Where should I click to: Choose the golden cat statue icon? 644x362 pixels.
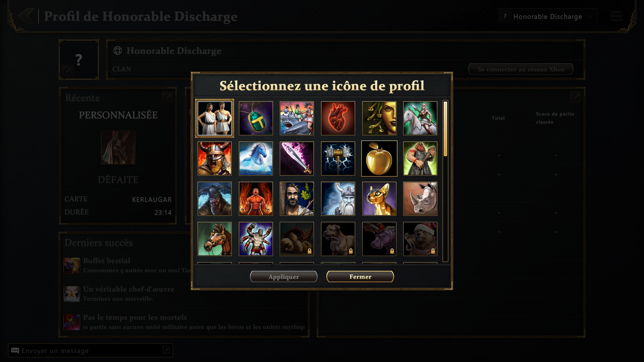[x=379, y=199]
